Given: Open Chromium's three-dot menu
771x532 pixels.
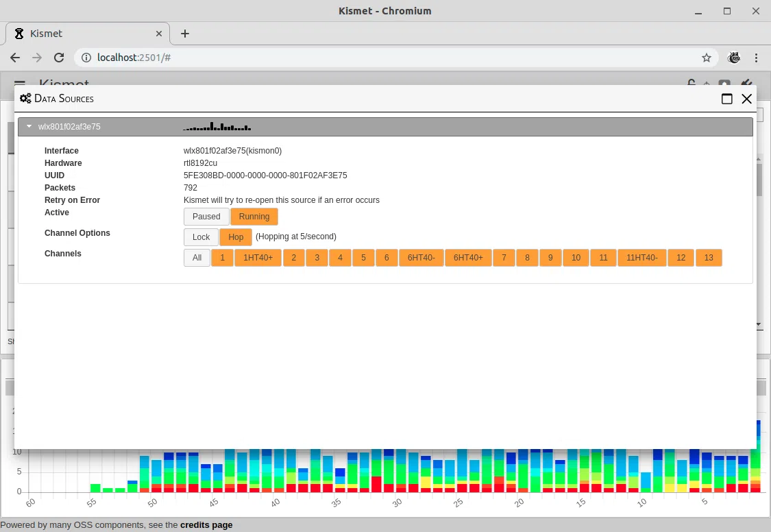Looking at the screenshot, I should click(x=756, y=58).
